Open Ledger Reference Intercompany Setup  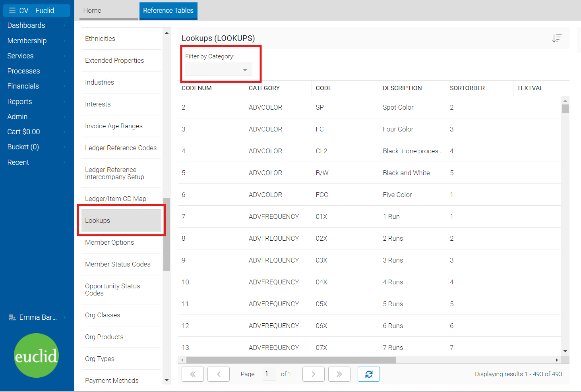[122, 173]
